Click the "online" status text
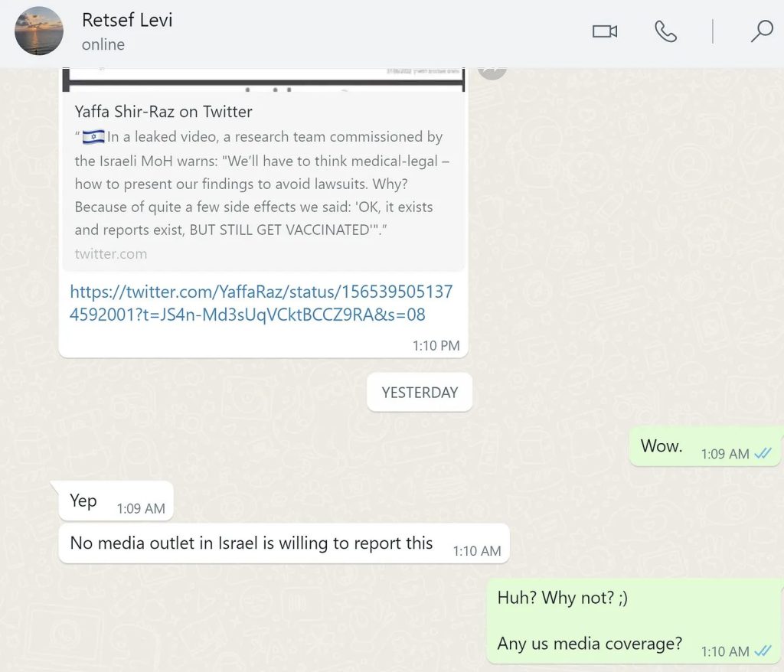784x672 pixels. click(x=103, y=44)
